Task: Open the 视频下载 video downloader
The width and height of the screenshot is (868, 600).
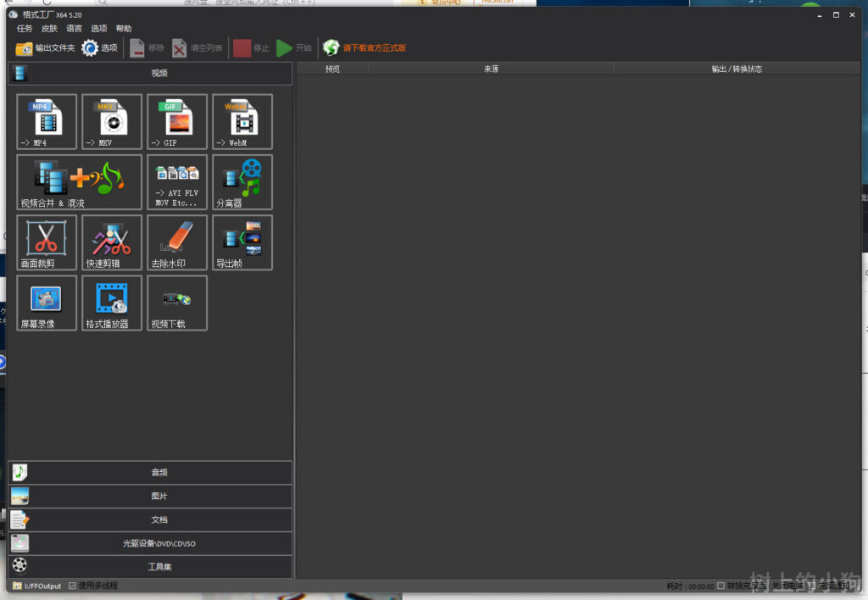Action: pos(177,303)
